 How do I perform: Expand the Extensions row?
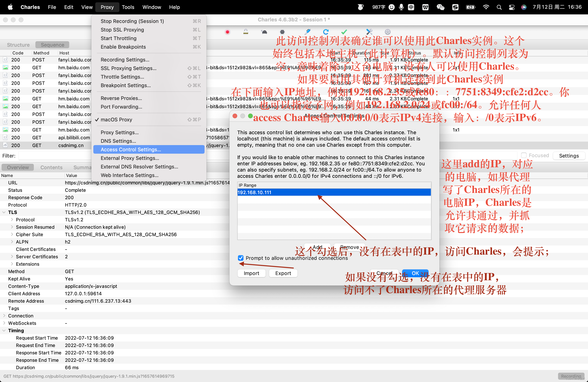point(12,264)
